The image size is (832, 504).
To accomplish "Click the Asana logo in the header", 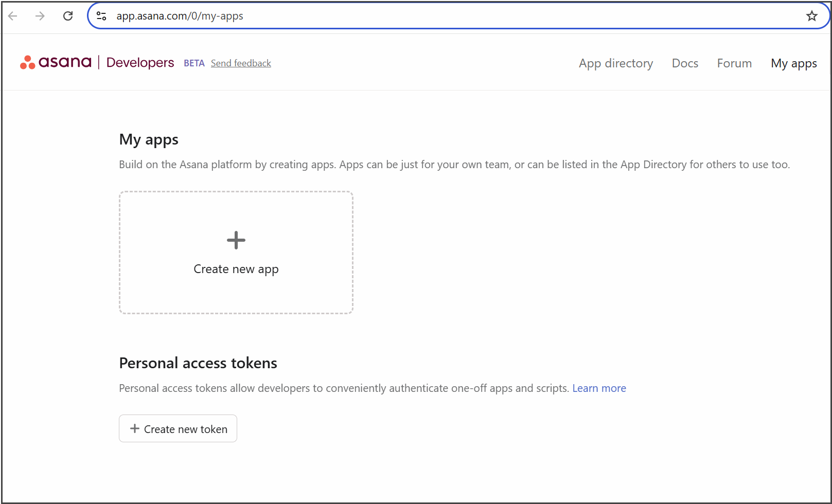I will click(x=56, y=62).
